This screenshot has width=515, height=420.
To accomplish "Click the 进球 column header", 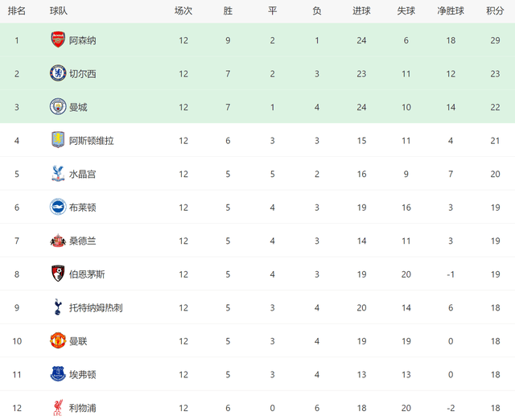I will [x=361, y=11].
